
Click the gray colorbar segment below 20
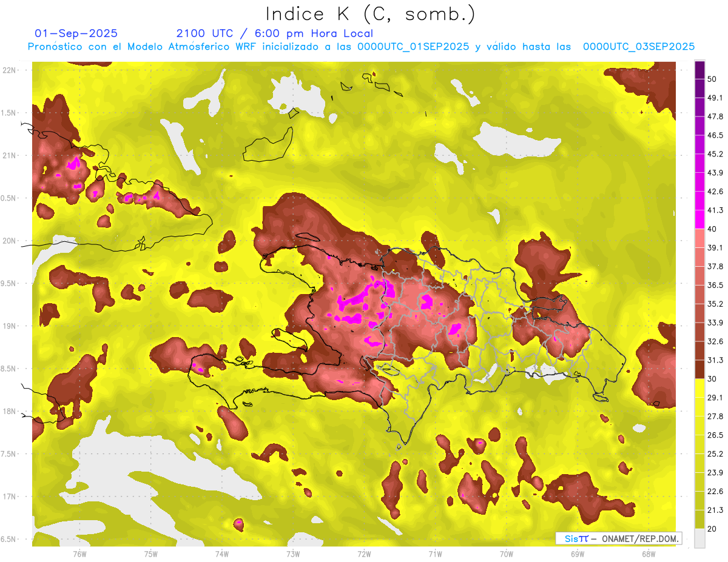[700, 538]
